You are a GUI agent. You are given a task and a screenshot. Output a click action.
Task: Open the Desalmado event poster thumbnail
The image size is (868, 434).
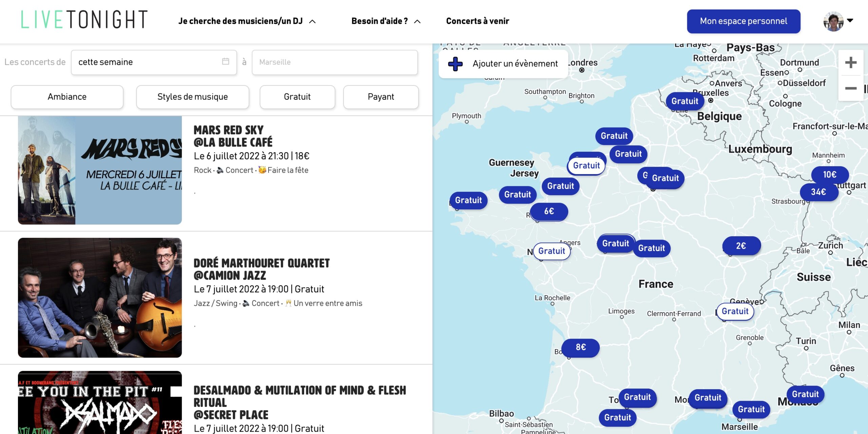[100, 402]
